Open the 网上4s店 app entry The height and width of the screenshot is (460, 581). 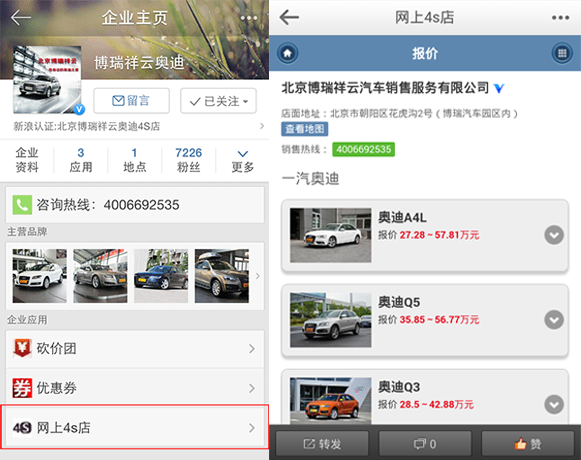coord(135,427)
